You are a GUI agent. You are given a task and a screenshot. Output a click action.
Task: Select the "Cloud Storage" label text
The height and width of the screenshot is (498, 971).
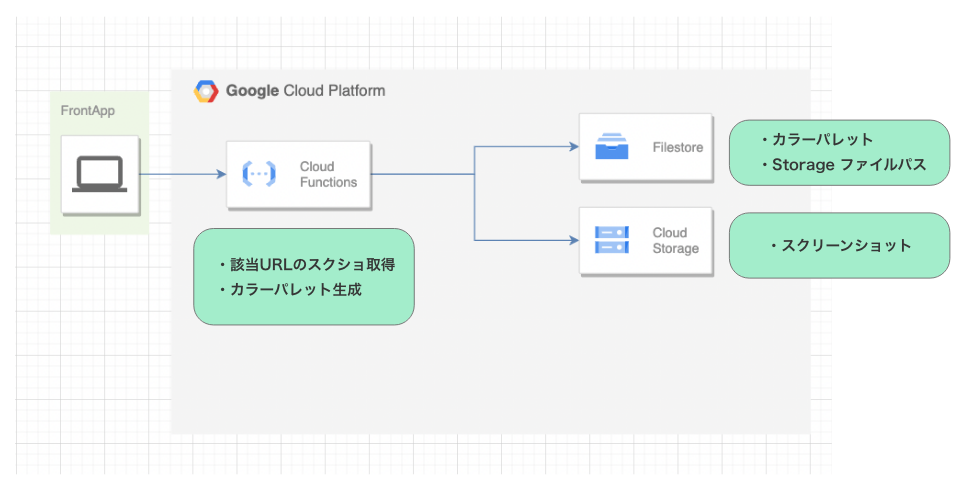[x=676, y=240]
